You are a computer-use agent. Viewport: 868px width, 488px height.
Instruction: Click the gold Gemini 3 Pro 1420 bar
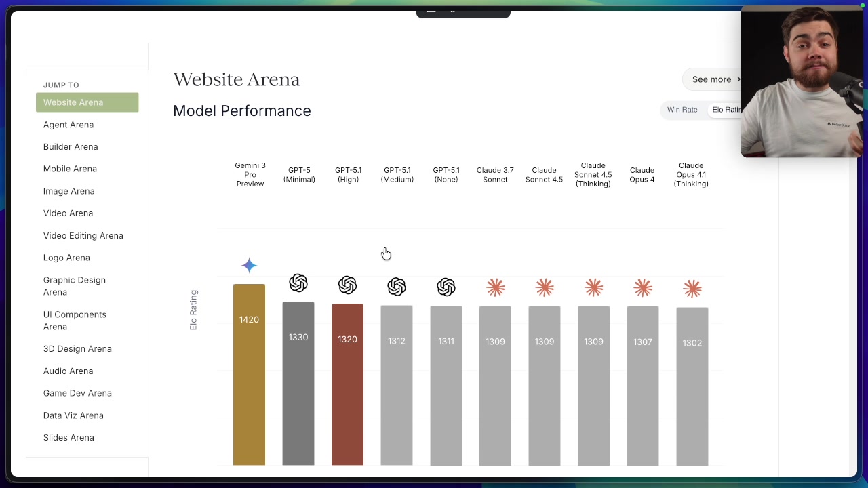click(249, 373)
